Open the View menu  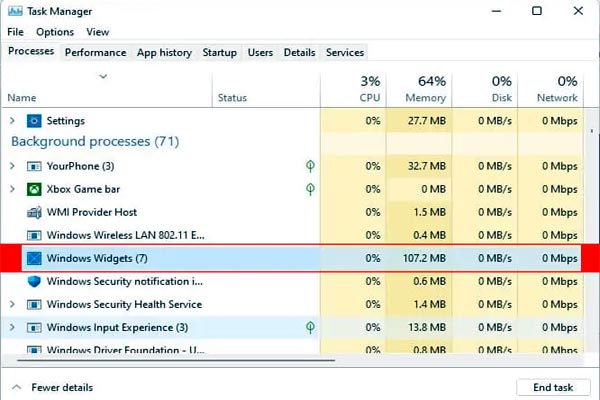(x=98, y=32)
